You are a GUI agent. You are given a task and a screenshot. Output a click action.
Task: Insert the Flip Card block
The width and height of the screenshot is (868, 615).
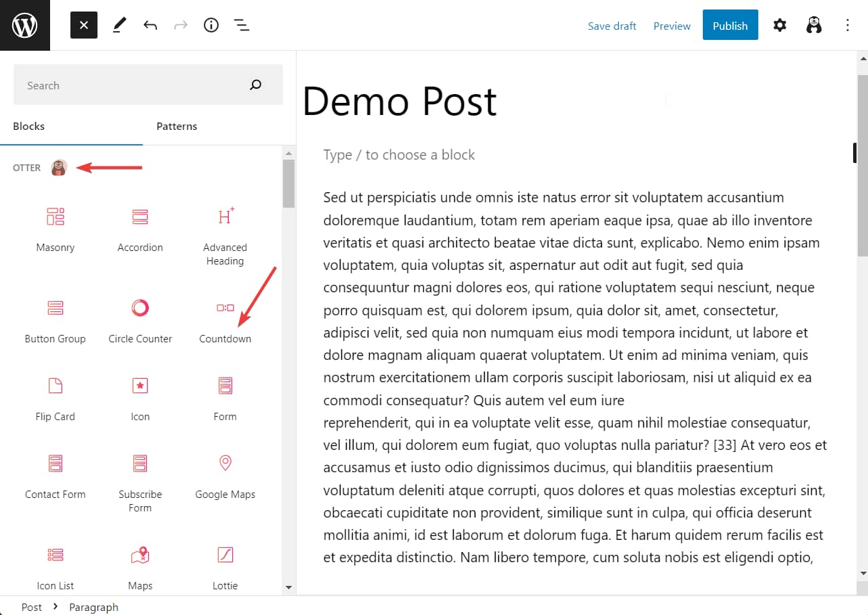[x=56, y=399]
